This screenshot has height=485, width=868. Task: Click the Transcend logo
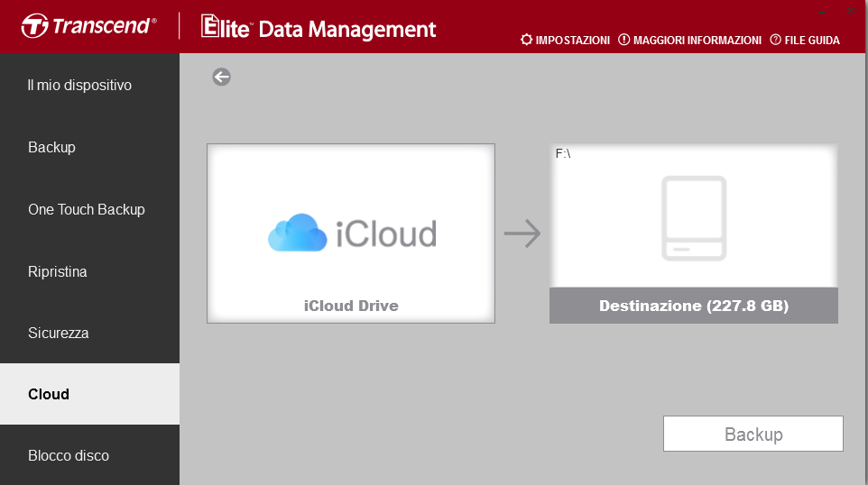tap(88, 26)
